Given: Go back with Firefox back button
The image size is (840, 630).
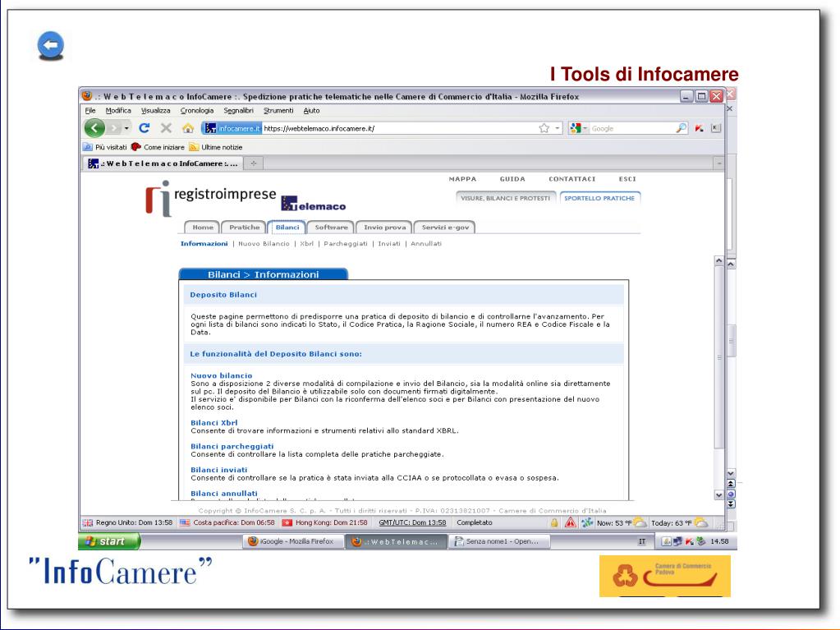Looking at the screenshot, I should click(x=94, y=128).
